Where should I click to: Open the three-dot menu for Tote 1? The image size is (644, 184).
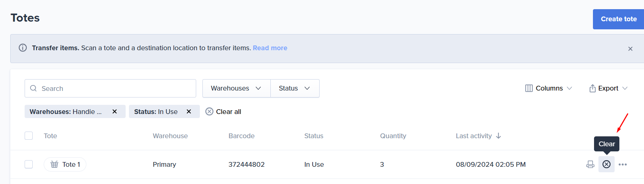pyautogui.click(x=623, y=164)
